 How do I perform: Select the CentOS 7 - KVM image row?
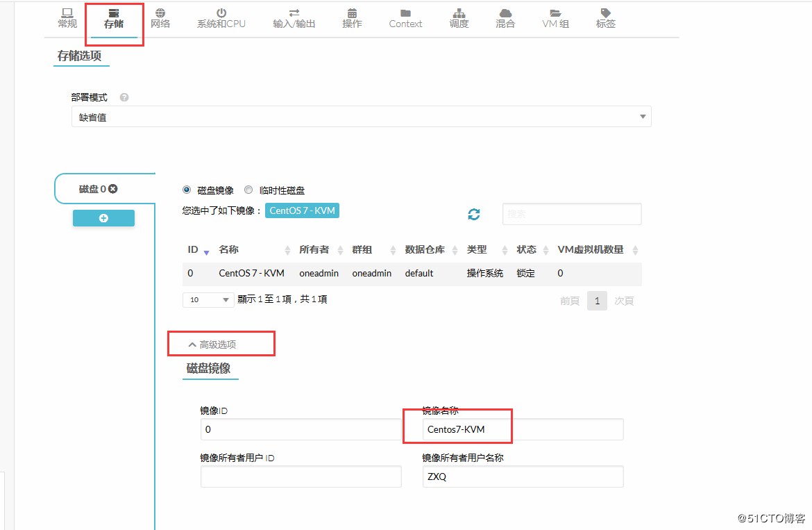point(412,274)
